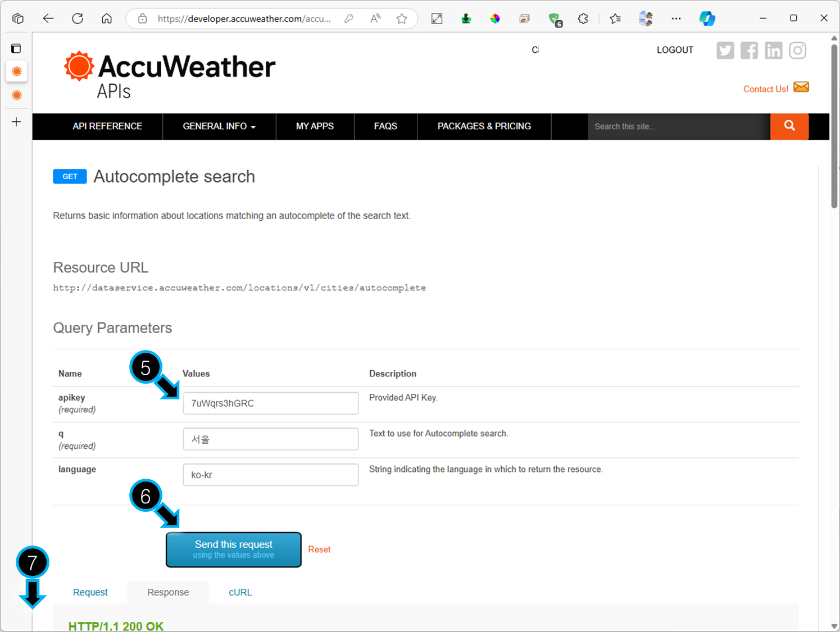This screenshot has height=632, width=840.
Task: Open saved password key icon
Action: pyautogui.click(x=349, y=19)
